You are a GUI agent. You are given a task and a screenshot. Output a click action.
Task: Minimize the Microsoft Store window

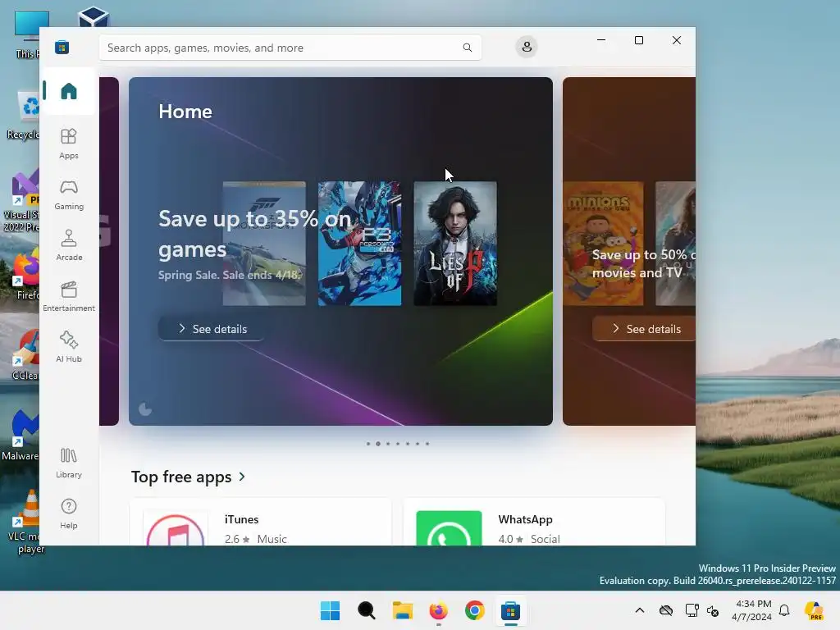(x=601, y=40)
